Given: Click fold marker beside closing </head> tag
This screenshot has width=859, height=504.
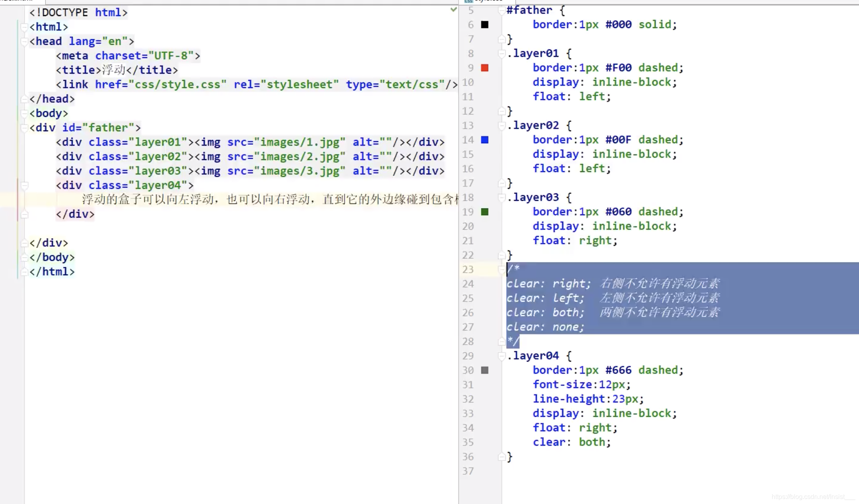Looking at the screenshot, I should tap(24, 99).
